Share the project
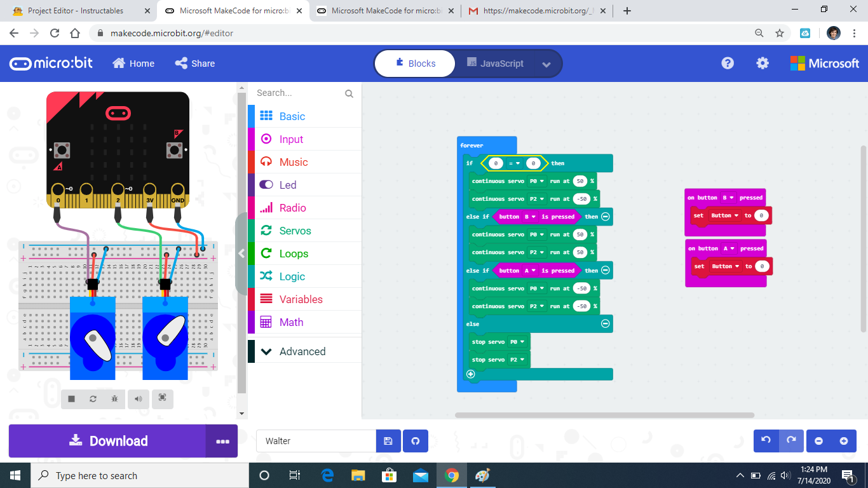 coord(195,64)
